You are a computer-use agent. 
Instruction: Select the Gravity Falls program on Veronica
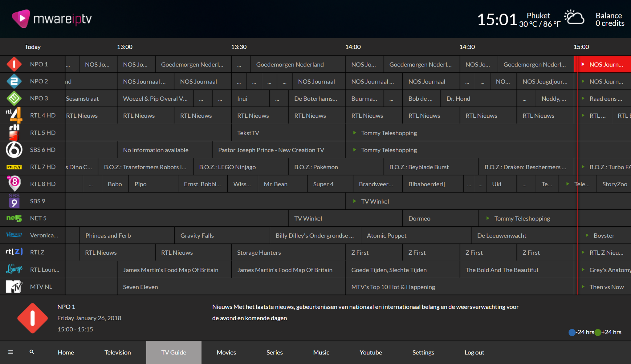[197, 236]
